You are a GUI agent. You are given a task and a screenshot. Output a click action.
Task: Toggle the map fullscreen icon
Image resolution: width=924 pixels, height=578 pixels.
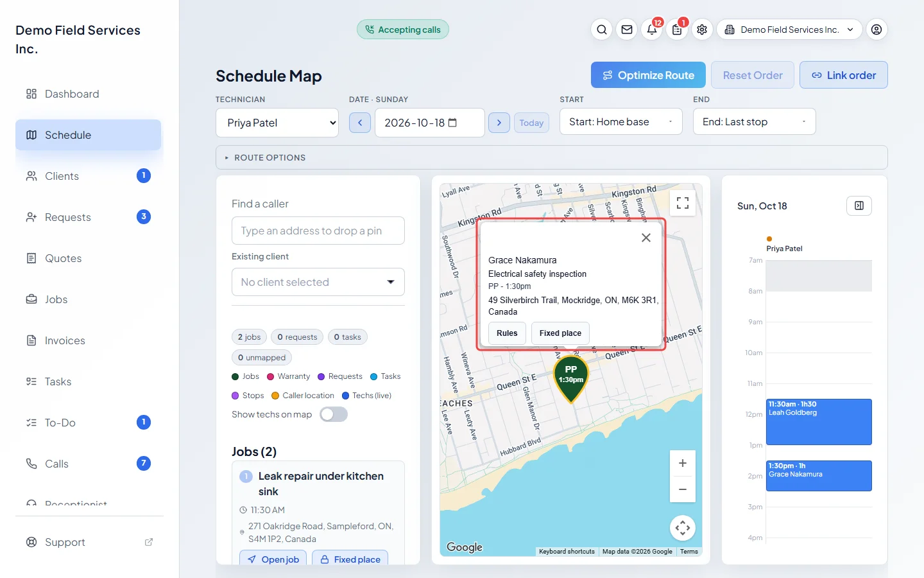(683, 203)
